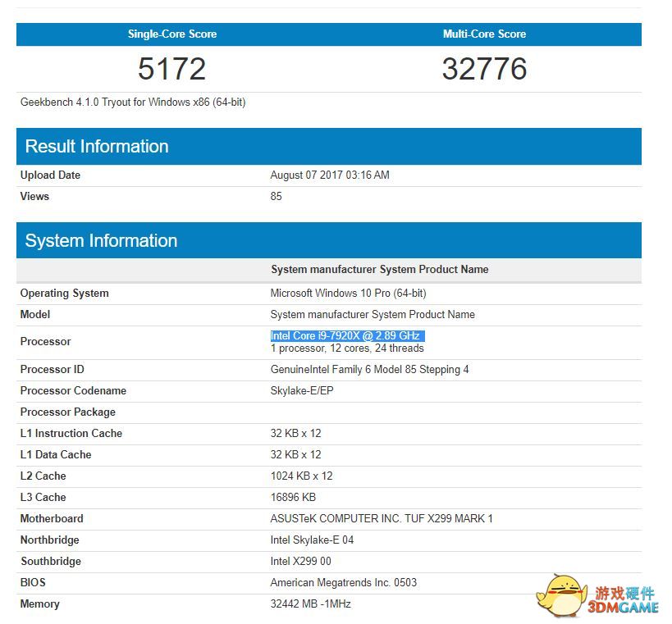
Task: Select the Memory label
Action: pos(40,604)
